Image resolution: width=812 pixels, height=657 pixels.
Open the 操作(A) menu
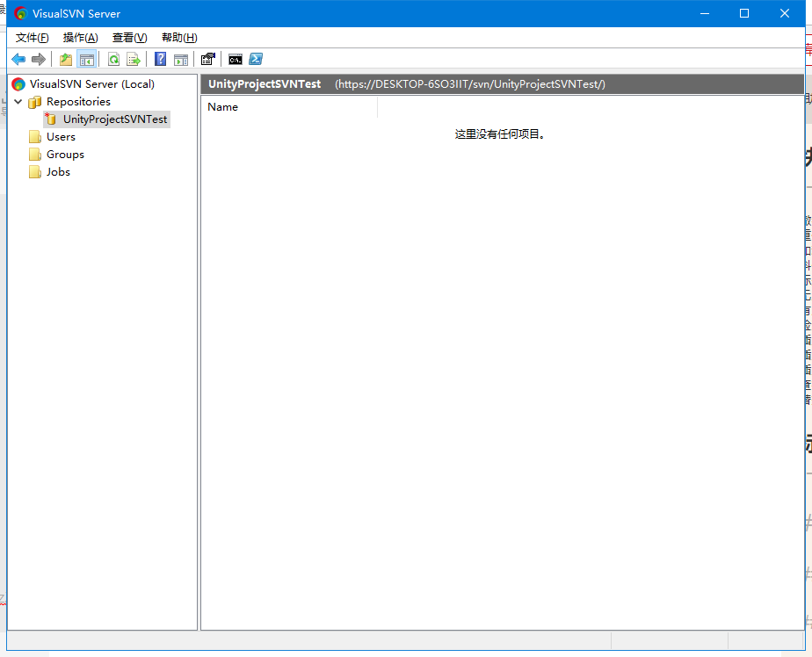[x=80, y=37]
